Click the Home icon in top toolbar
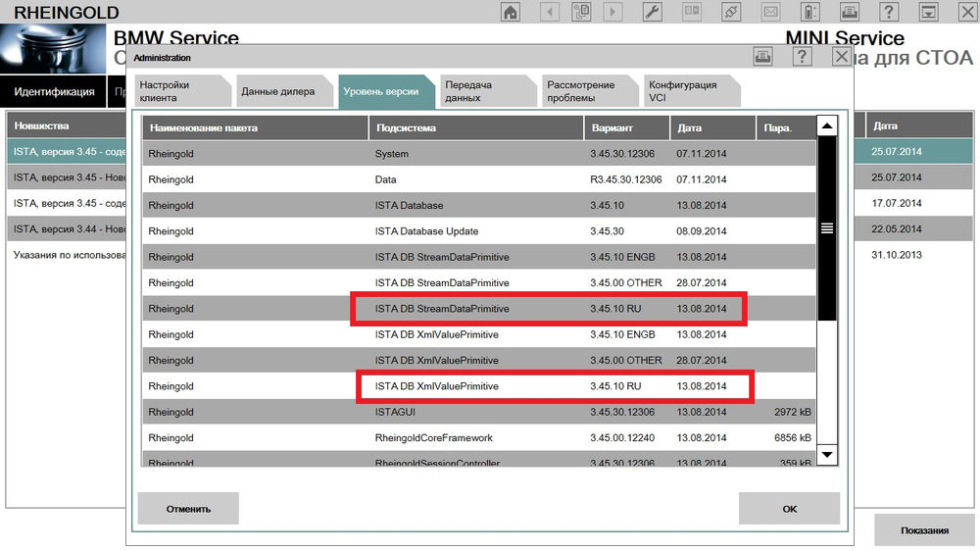The image size is (980, 551). [510, 12]
